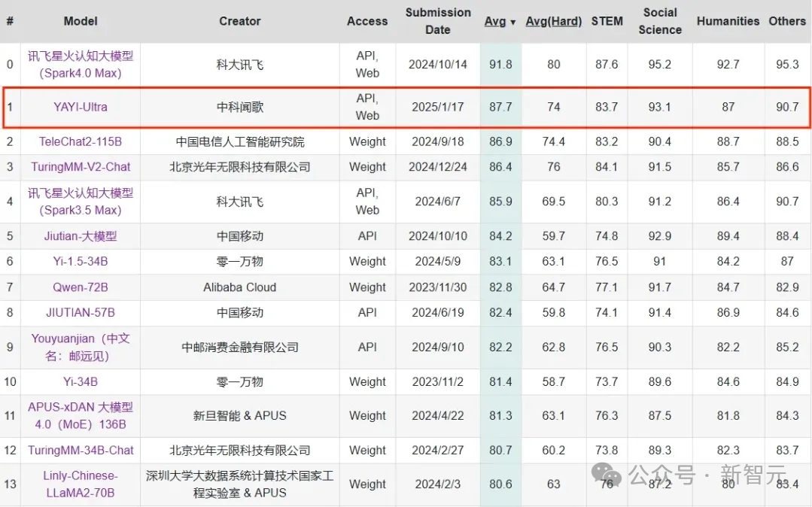Select the submission date 2024/10/14
Image resolution: width=812 pixels, height=507 pixels.
pyautogui.click(x=438, y=64)
